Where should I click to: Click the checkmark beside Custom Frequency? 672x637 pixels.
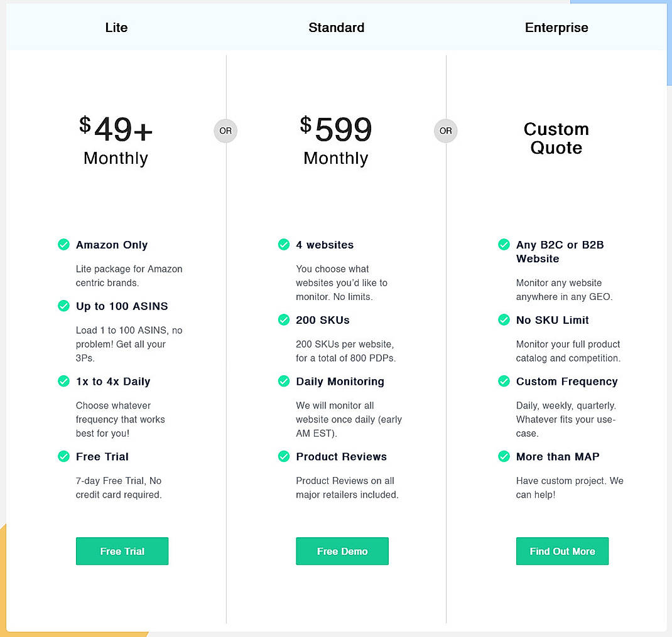[x=504, y=381]
